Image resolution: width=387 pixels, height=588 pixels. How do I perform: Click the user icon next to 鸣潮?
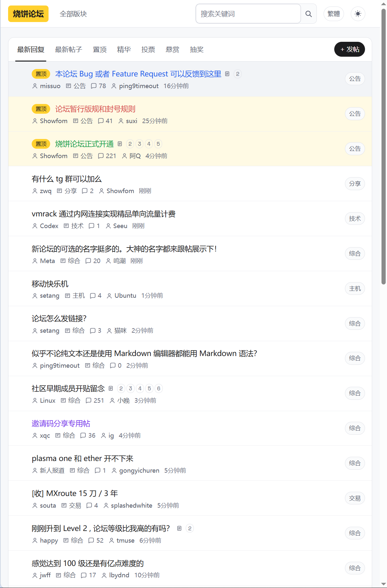108,261
